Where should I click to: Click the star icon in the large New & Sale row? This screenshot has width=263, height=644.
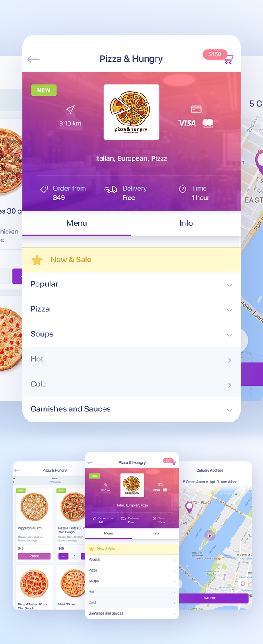(x=37, y=260)
